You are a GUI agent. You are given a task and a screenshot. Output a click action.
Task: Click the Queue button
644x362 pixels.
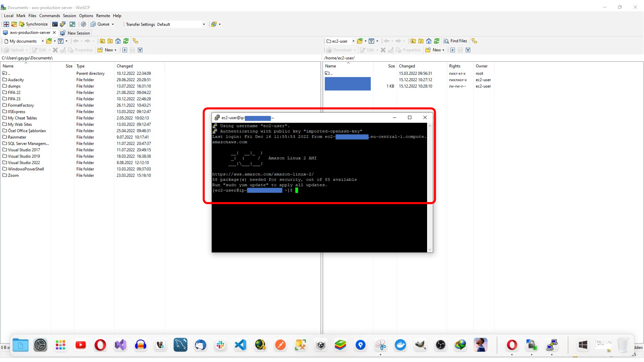click(100, 24)
